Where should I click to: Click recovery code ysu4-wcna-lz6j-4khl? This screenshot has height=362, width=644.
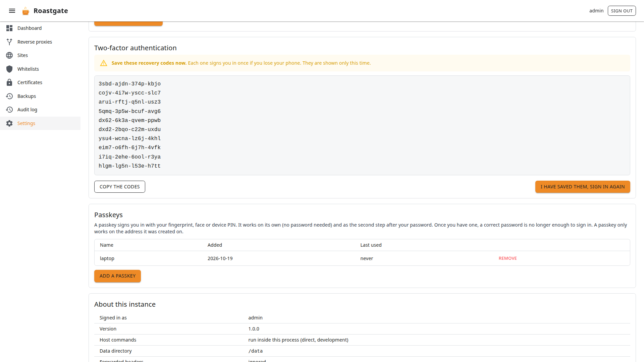point(129,138)
